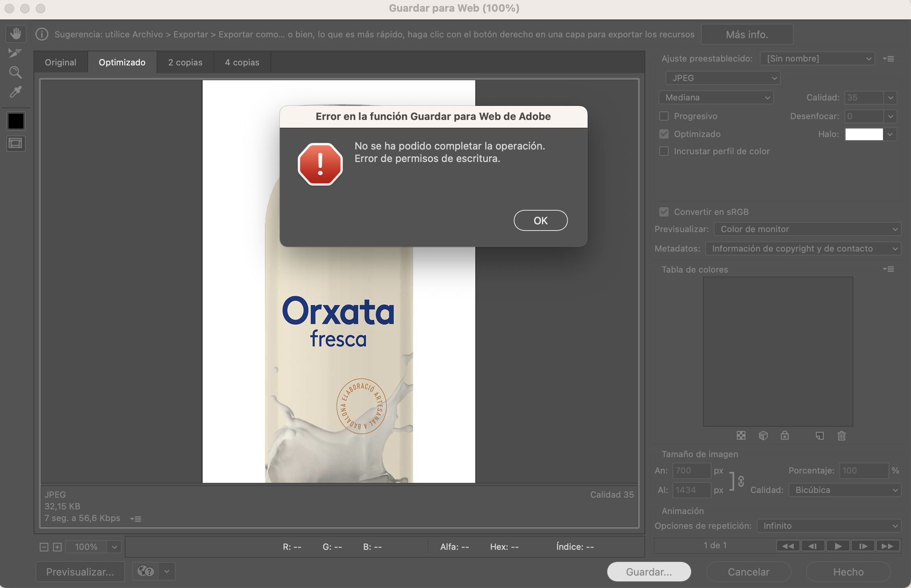This screenshot has height=588, width=911.
Task: Select the Eyedropper tool
Action: coord(15,92)
